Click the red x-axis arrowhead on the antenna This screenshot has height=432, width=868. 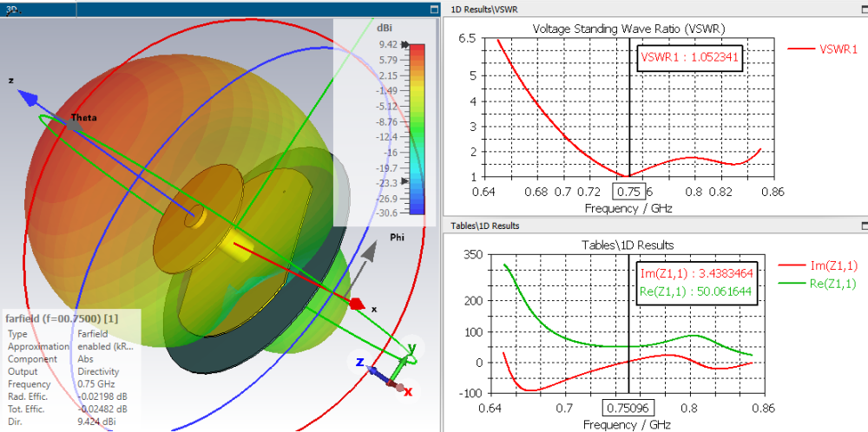coord(357,304)
